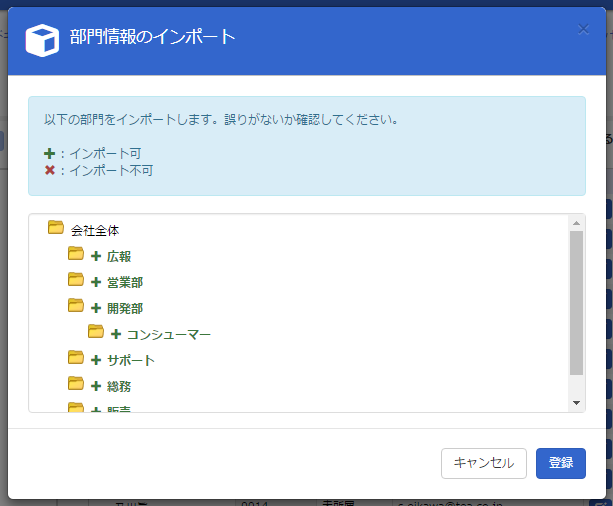Click the scroll up arrow in tree list
Screen dimensions: 613x506
coord(576,223)
